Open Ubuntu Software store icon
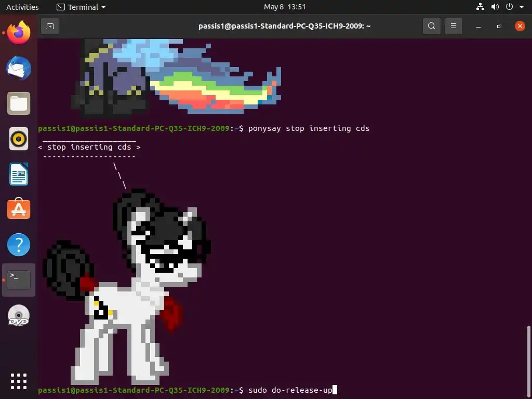The image size is (532, 399). (x=19, y=209)
